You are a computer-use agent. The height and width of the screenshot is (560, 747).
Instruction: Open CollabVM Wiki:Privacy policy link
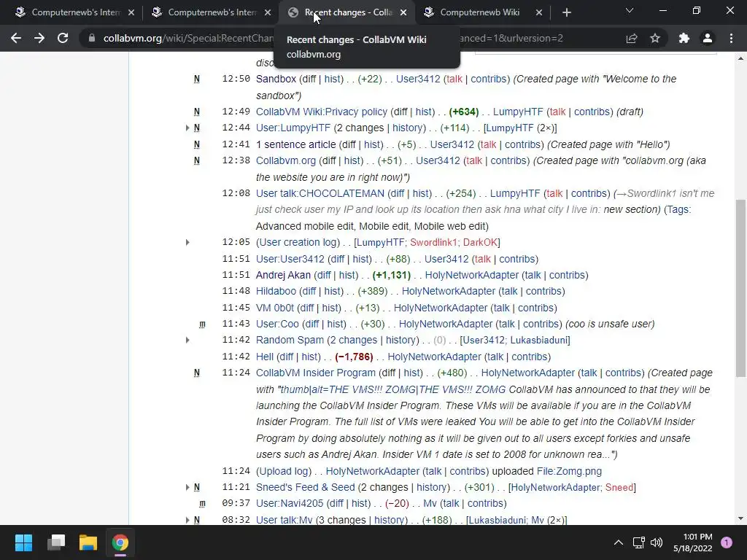click(322, 112)
